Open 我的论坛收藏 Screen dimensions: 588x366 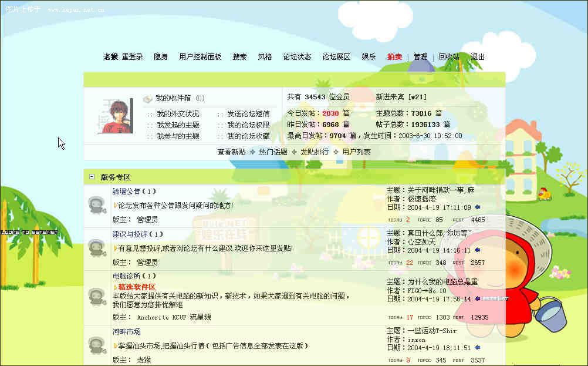tap(248, 136)
